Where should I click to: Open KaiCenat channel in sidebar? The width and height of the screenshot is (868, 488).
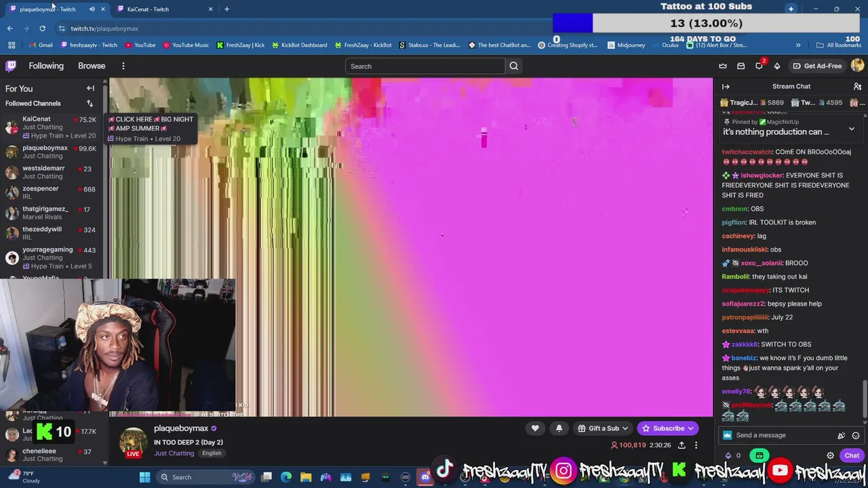52,127
